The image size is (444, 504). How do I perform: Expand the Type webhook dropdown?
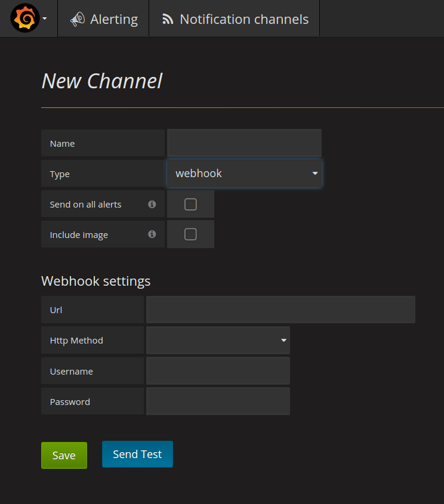click(244, 174)
